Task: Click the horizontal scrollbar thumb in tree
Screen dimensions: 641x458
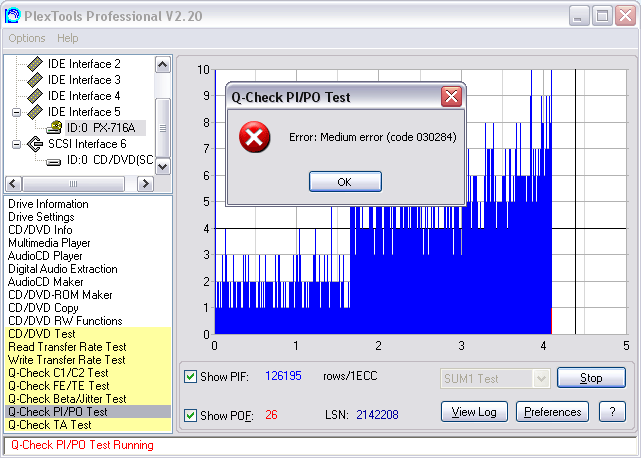Action: (74, 184)
